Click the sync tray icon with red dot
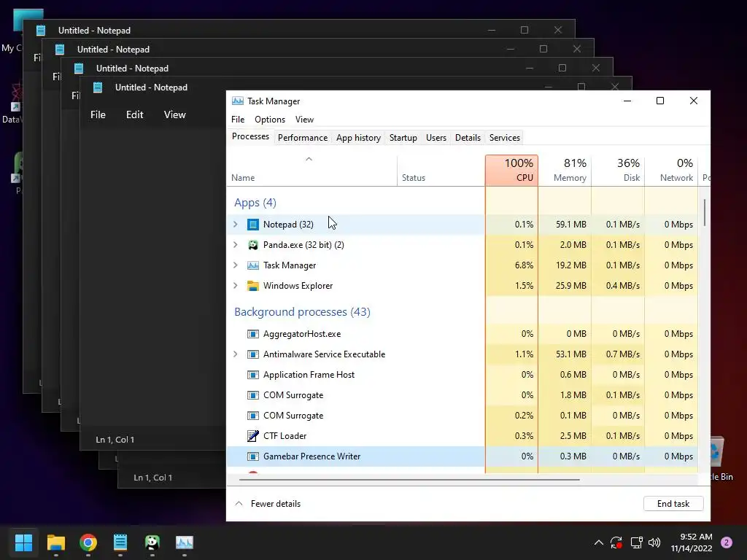747x560 pixels. point(616,542)
